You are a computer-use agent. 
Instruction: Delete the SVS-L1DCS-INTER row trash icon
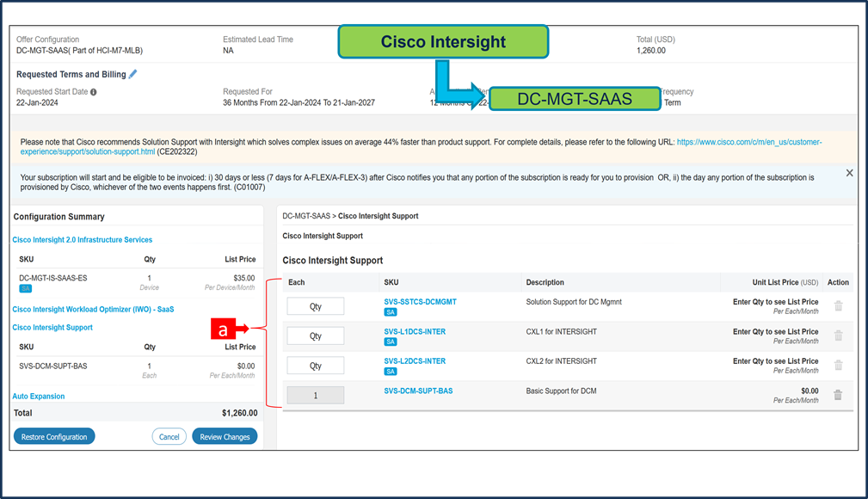(x=838, y=336)
